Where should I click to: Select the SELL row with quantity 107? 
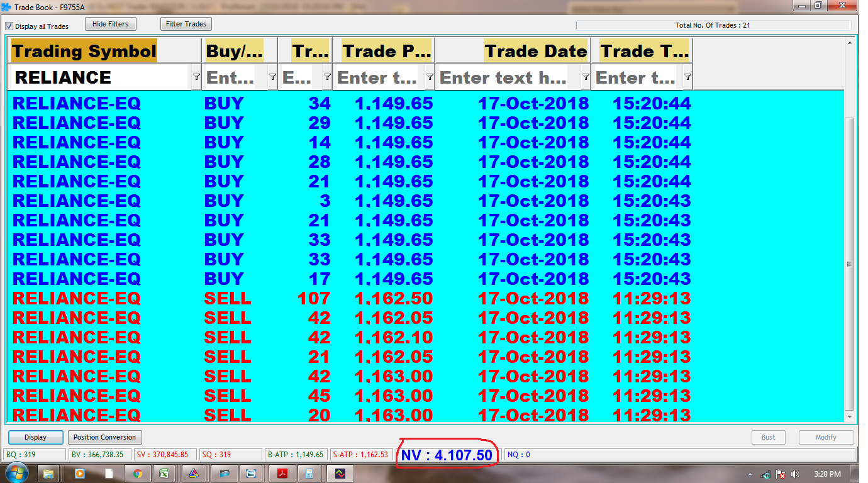pos(426,297)
